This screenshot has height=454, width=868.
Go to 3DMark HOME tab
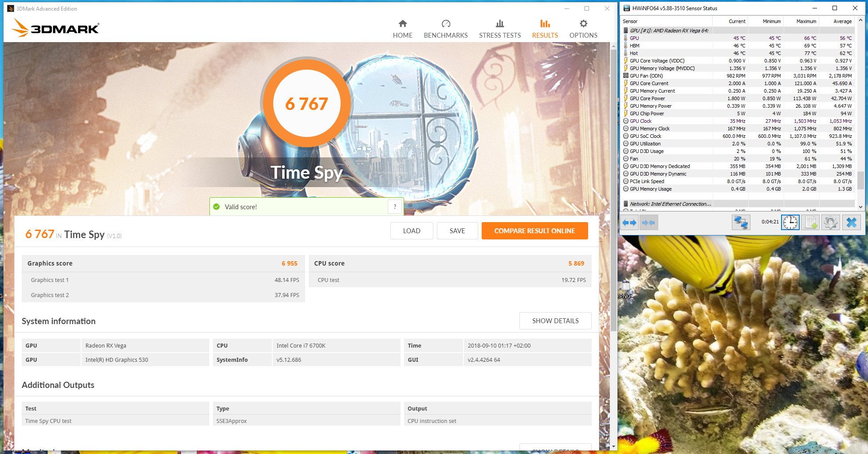coord(403,29)
